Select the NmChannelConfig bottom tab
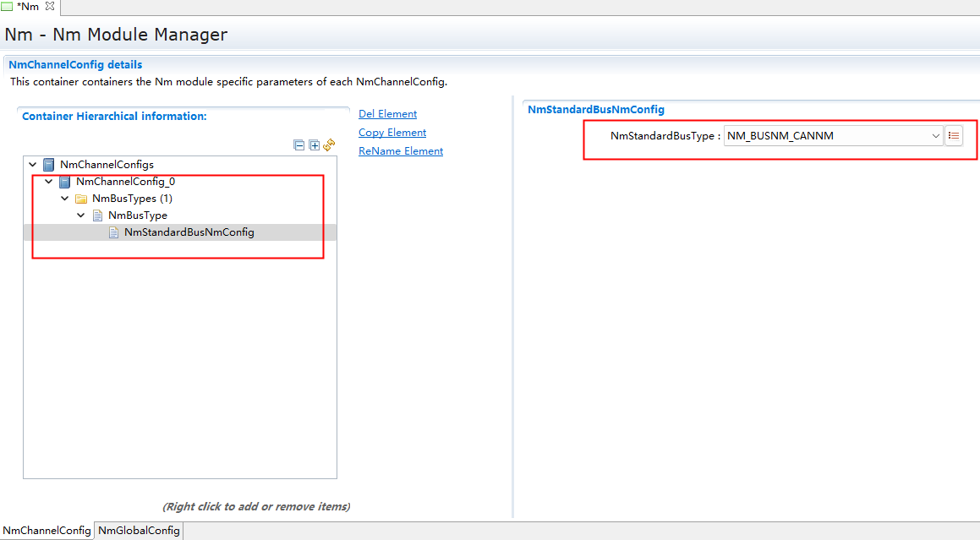This screenshot has width=980, height=540. point(47,531)
